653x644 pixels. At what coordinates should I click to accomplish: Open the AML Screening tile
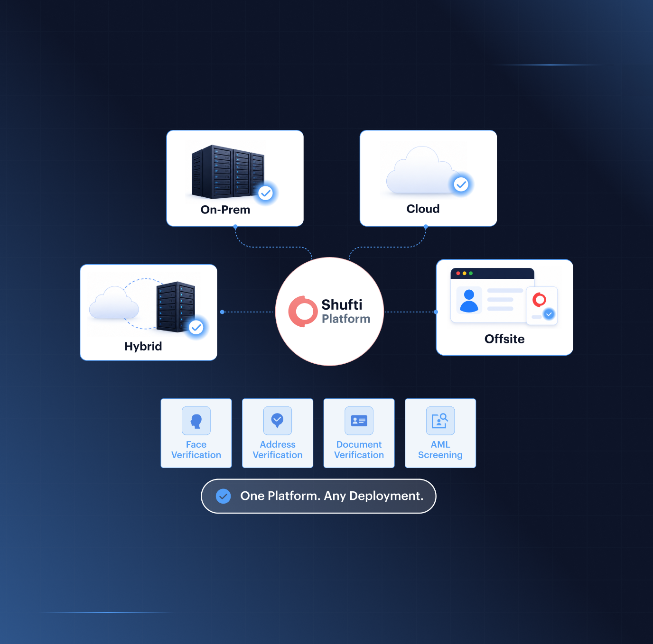pos(440,433)
